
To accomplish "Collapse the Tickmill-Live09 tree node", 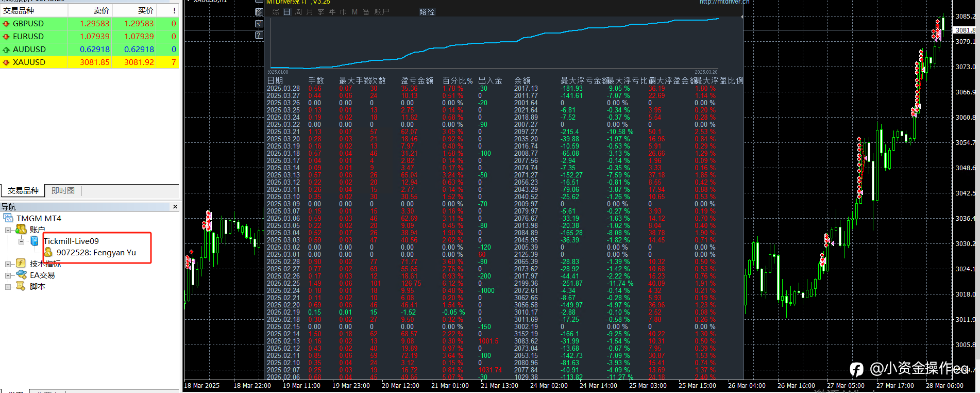I will pyautogui.click(x=21, y=241).
